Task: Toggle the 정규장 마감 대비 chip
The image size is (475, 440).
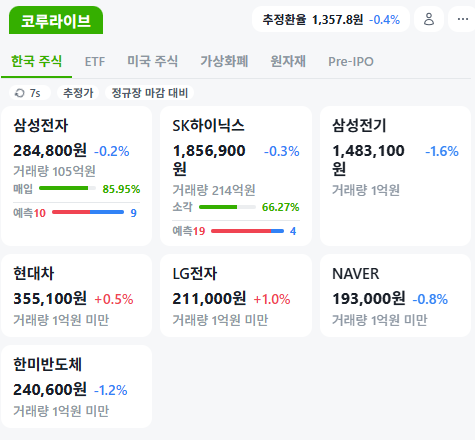Action: [x=149, y=93]
